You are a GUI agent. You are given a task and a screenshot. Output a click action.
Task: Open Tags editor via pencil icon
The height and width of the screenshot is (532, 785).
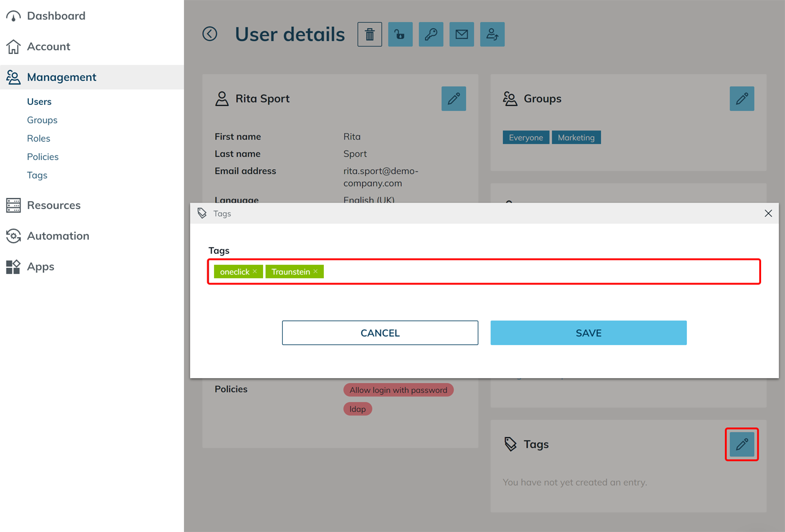pos(742,444)
